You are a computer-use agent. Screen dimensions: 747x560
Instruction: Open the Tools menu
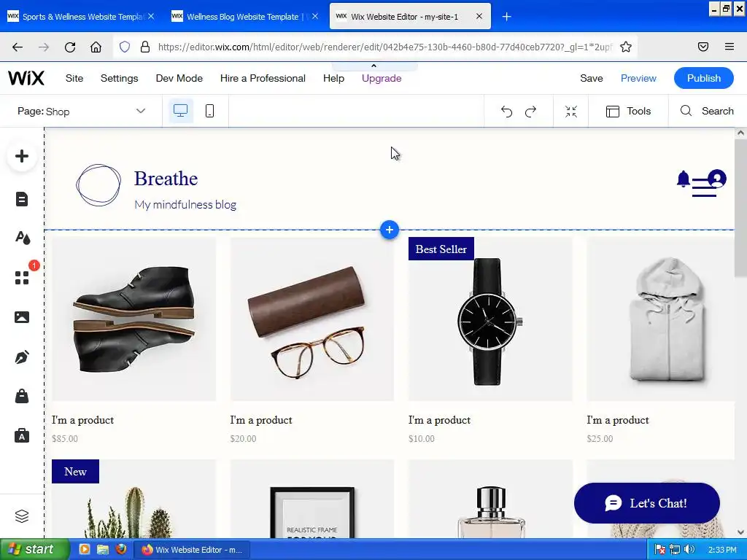click(628, 111)
